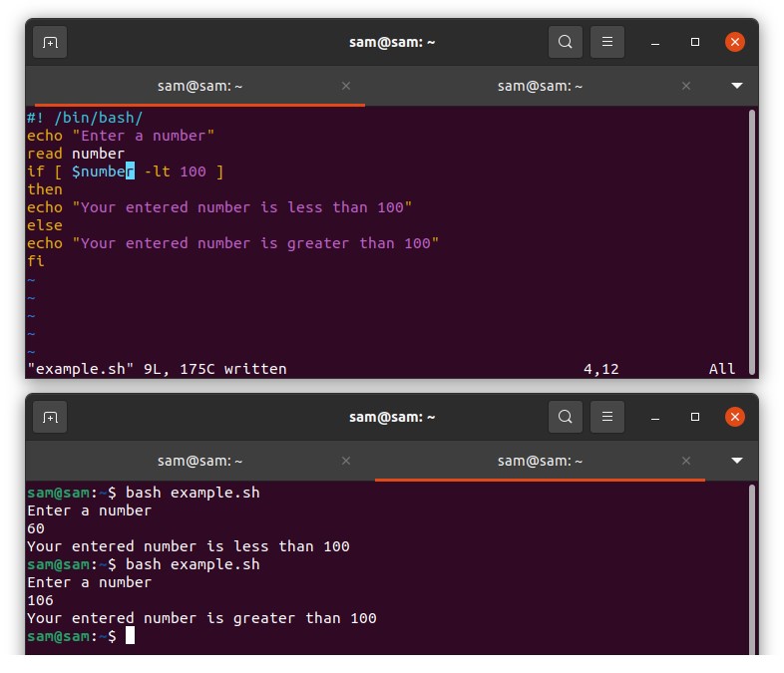The image size is (784, 673).
Task: Open search in the upper terminal window
Action: coord(566,42)
